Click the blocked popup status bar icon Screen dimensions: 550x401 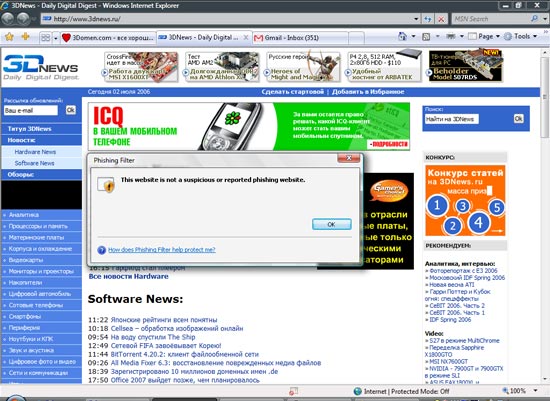coord(294,391)
